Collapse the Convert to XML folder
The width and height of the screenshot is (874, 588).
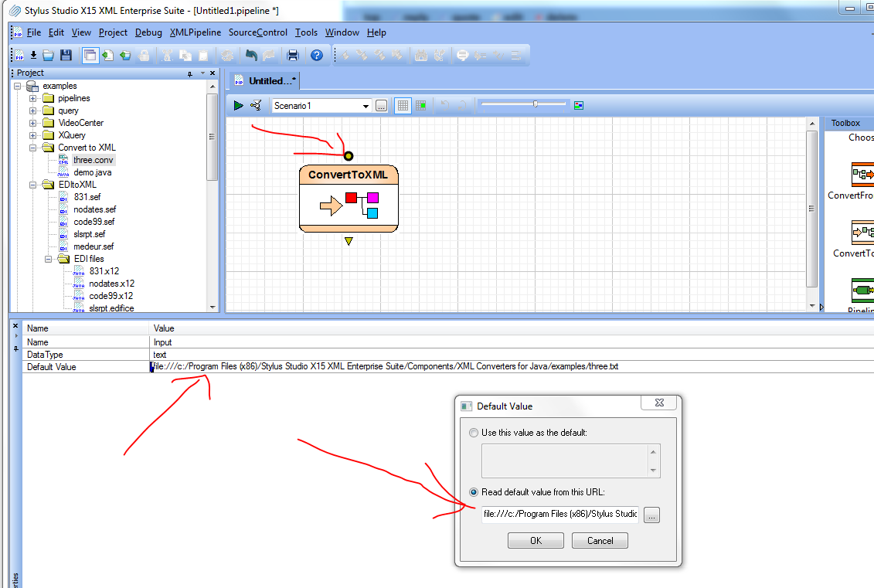coord(33,148)
